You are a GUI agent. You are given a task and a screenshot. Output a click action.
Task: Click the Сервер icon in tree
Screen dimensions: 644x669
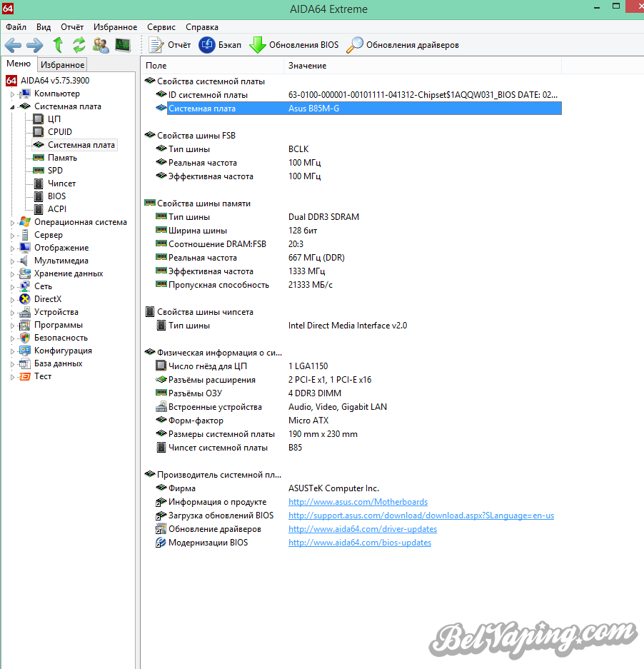pos(25,235)
